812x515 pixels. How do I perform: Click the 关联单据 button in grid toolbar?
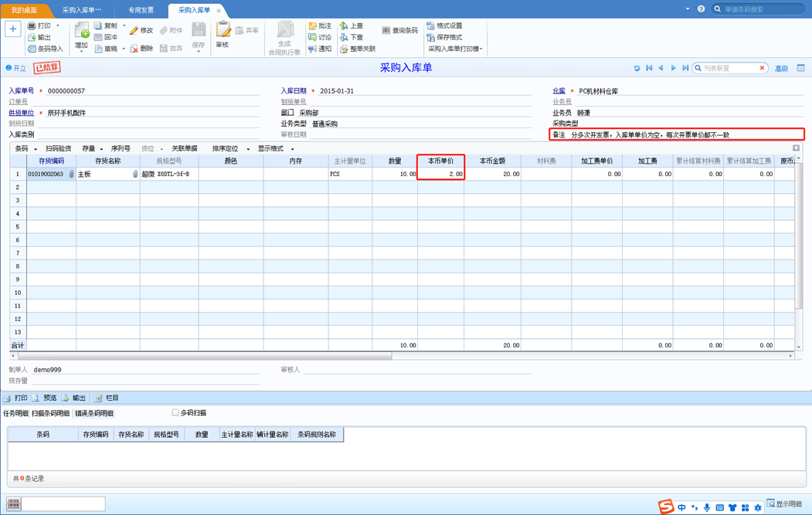[185, 148]
